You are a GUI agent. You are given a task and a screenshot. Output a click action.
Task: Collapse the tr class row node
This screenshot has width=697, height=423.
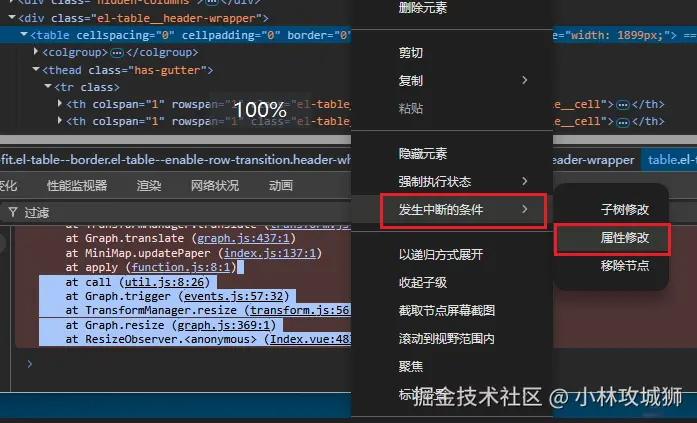pos(48,86)
